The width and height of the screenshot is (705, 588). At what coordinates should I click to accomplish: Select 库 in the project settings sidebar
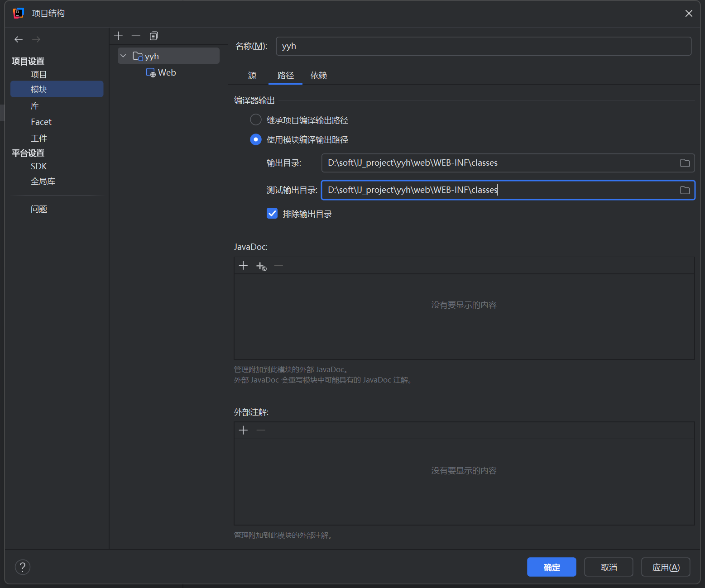pos(35,105)
